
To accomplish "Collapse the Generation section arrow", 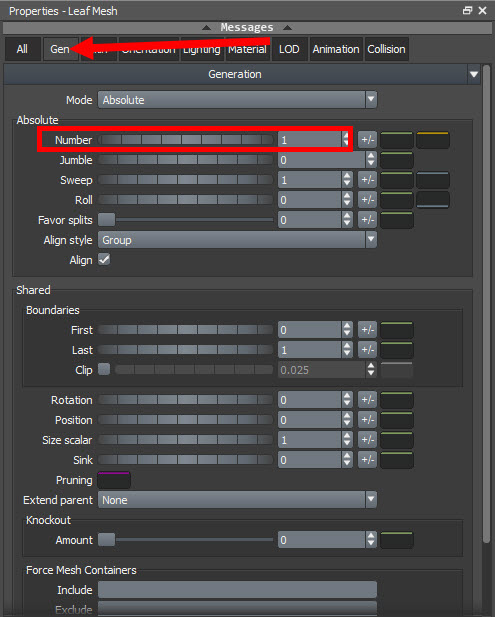I will point(474,74).
